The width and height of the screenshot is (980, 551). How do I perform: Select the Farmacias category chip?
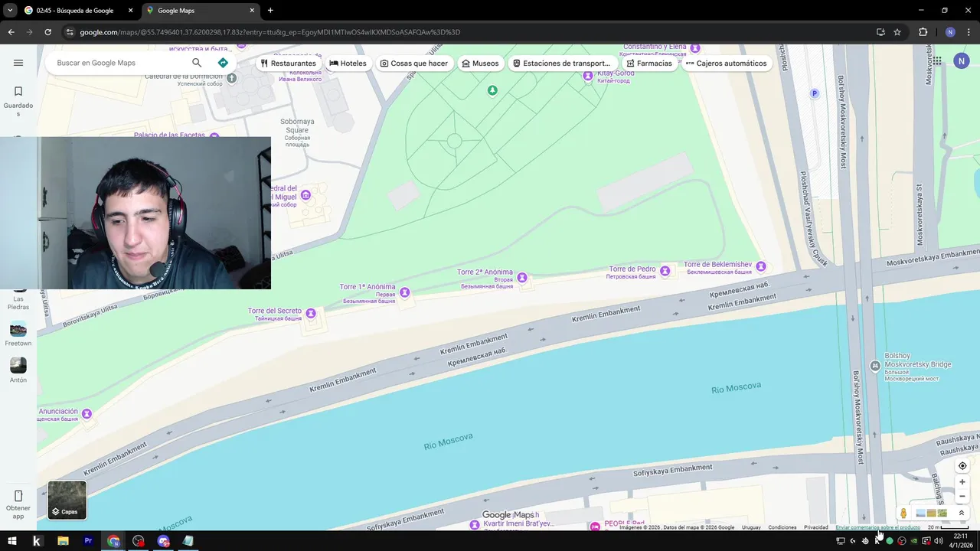[x=649, y=64]
